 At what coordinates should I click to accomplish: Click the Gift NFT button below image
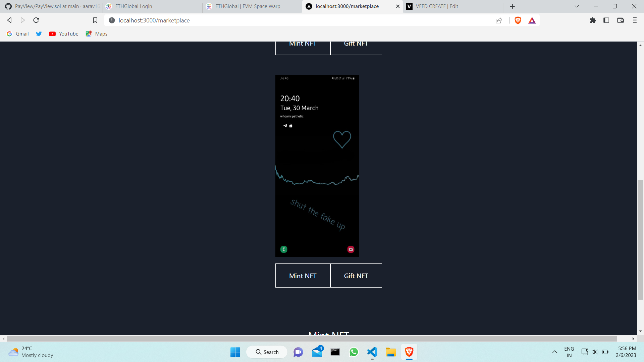(356, 276)
